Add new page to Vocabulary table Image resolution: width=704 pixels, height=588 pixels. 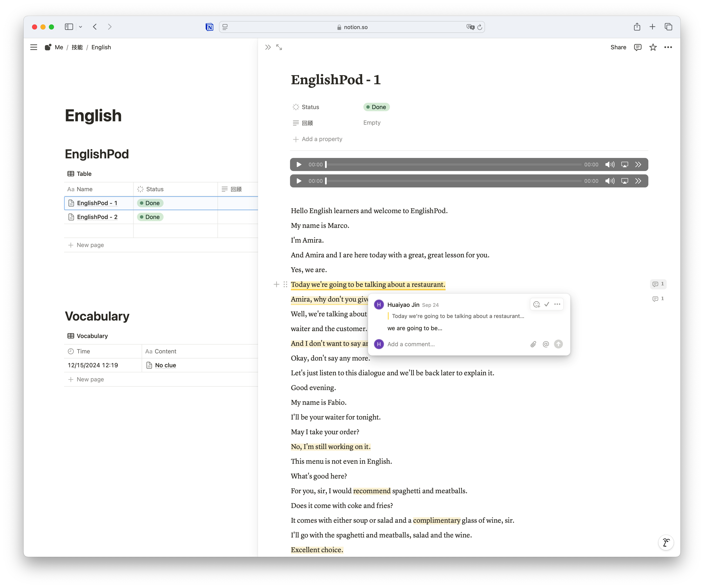[x=86, y=379]
